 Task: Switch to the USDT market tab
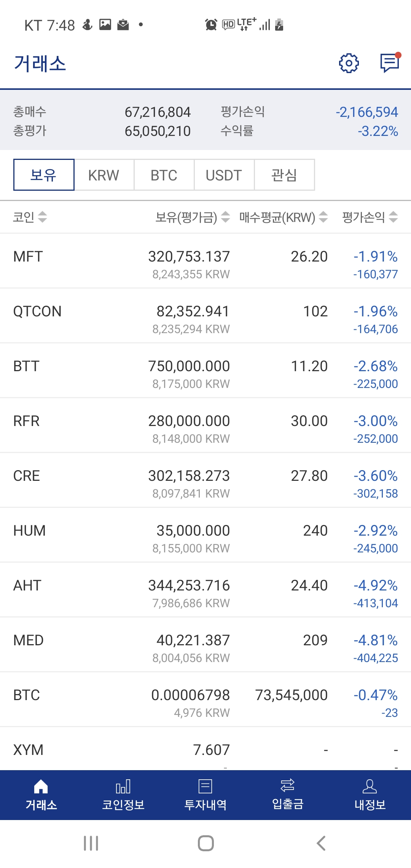point(224,175)
